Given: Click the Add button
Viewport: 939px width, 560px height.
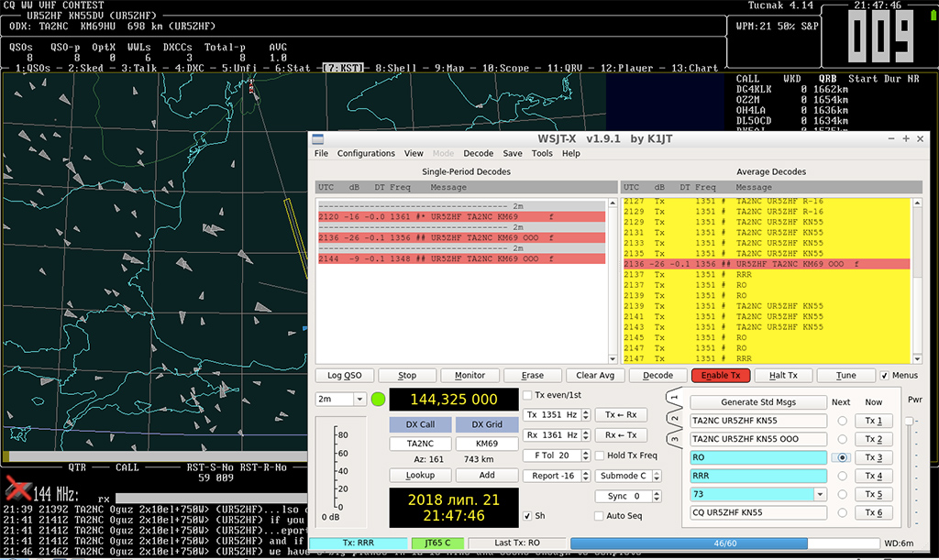Looking at the screenshot, I should coord(487,475).
